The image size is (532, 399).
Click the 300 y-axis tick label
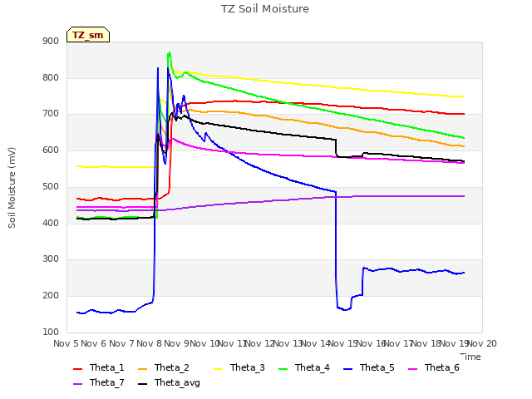tap(51, 259)
